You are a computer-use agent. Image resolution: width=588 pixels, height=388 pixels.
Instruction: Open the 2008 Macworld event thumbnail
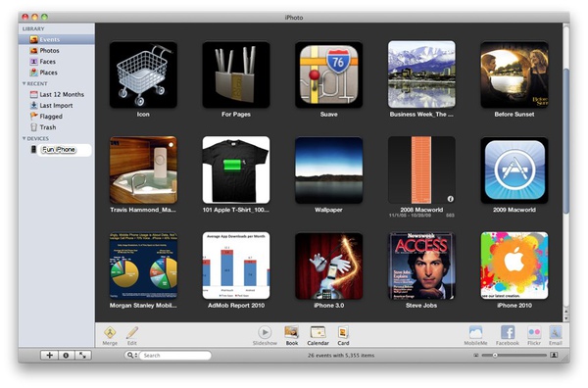click(421, 170)
